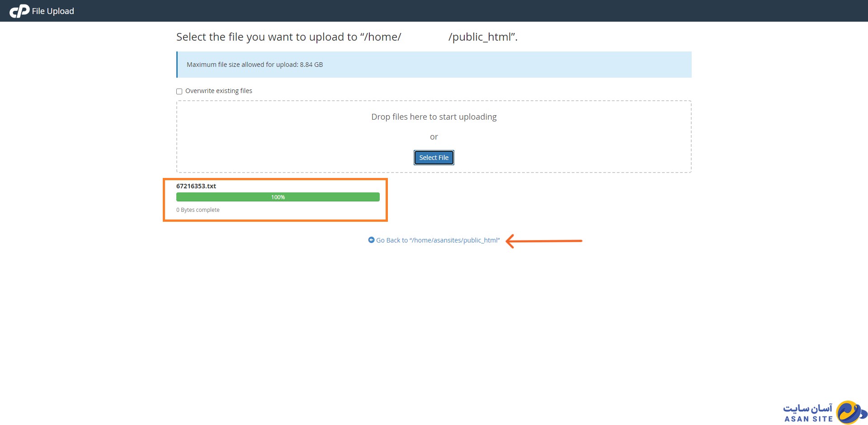This screenshot has height=425, width=868.
Task: Click the "Overwrite existing files" label text
Action: (218, 91)
